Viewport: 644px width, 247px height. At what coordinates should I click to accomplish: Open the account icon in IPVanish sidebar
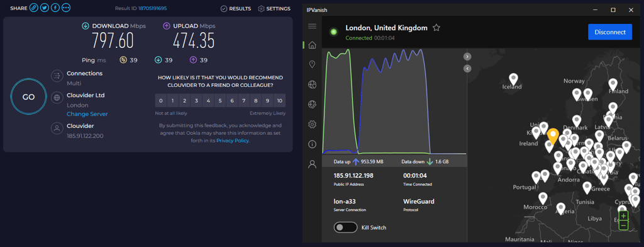click(312, 164)
